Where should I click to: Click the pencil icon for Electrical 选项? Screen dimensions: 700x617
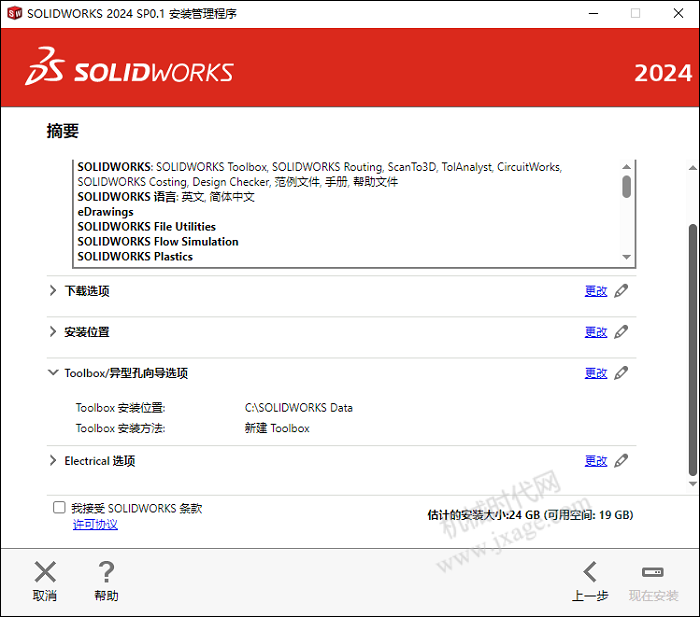(621, 461)
